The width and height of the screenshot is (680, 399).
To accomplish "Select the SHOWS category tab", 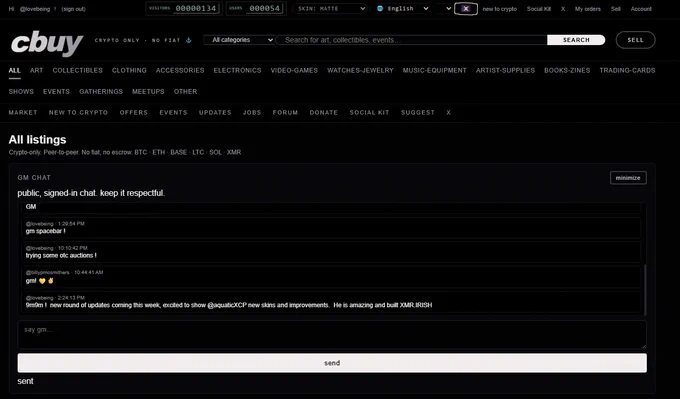I will (21, 92).
